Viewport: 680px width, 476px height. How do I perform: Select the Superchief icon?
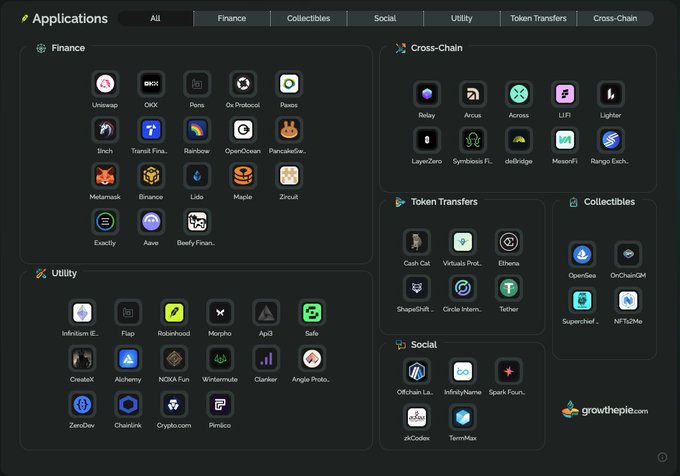[582, 300]
